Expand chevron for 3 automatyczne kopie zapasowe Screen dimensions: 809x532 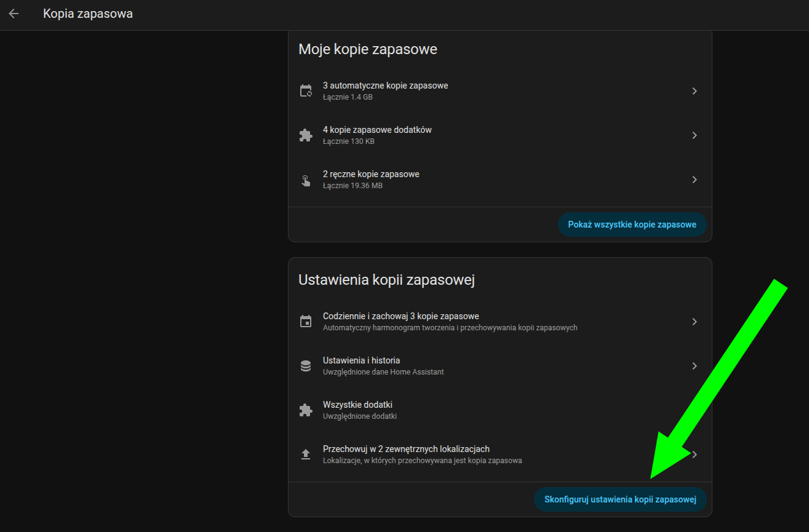(694, 91)
